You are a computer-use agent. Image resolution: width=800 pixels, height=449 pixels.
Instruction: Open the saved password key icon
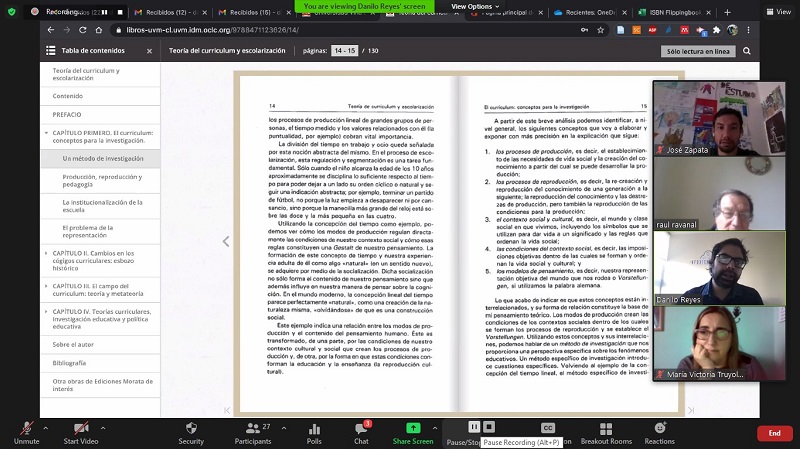point(584,30)
